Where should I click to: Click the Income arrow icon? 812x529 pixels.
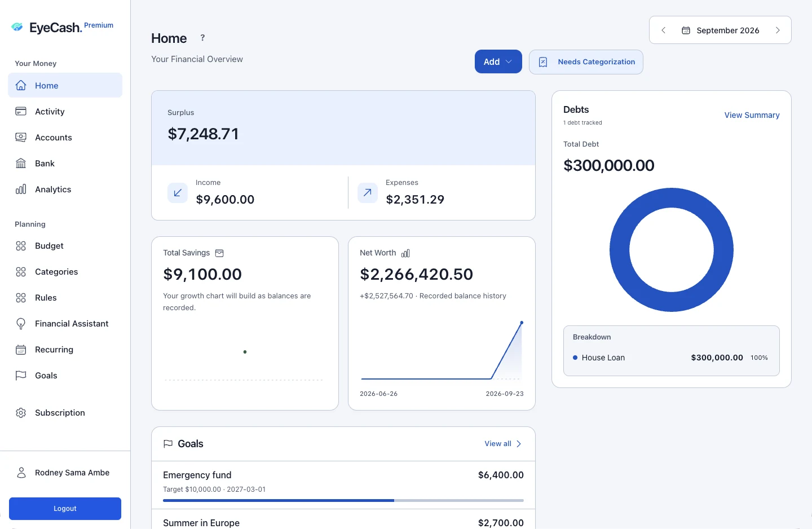(x=178, y=193)
